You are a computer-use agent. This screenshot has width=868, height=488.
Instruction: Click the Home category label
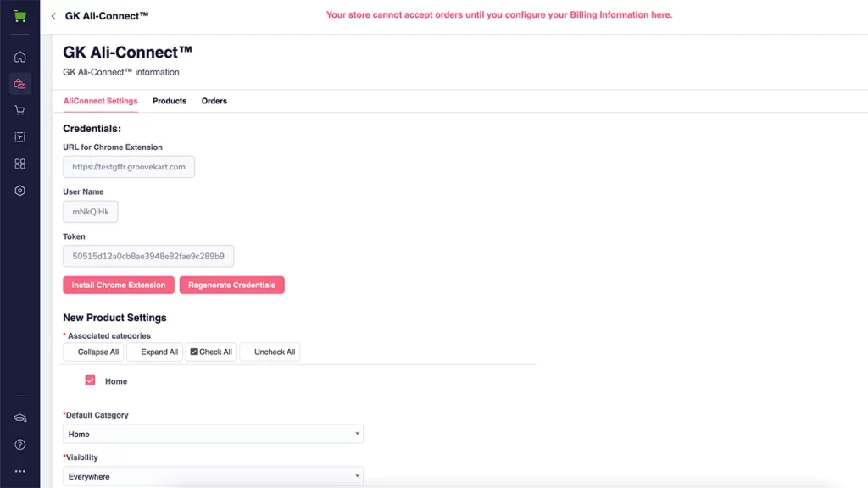coord(116,381)
